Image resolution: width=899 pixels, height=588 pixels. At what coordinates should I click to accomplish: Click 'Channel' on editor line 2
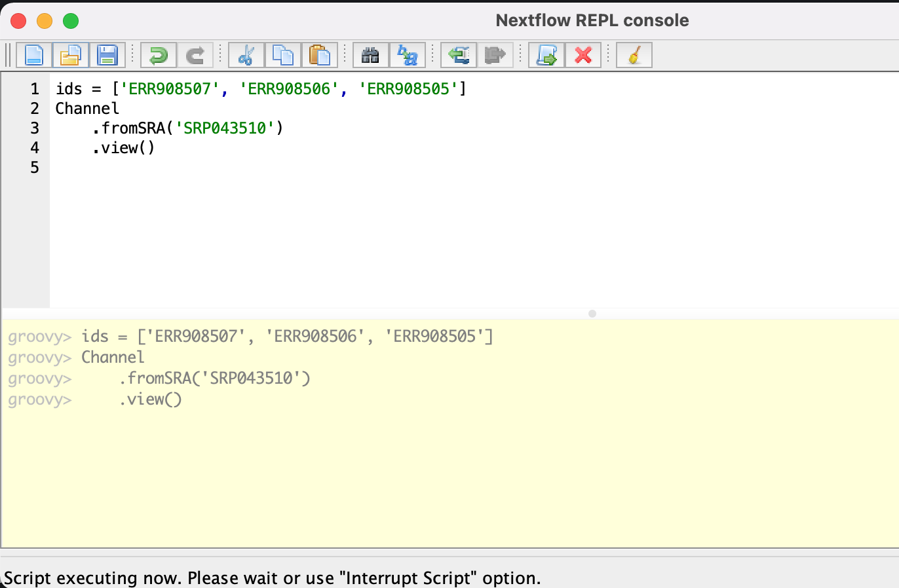tap(87, 108)
